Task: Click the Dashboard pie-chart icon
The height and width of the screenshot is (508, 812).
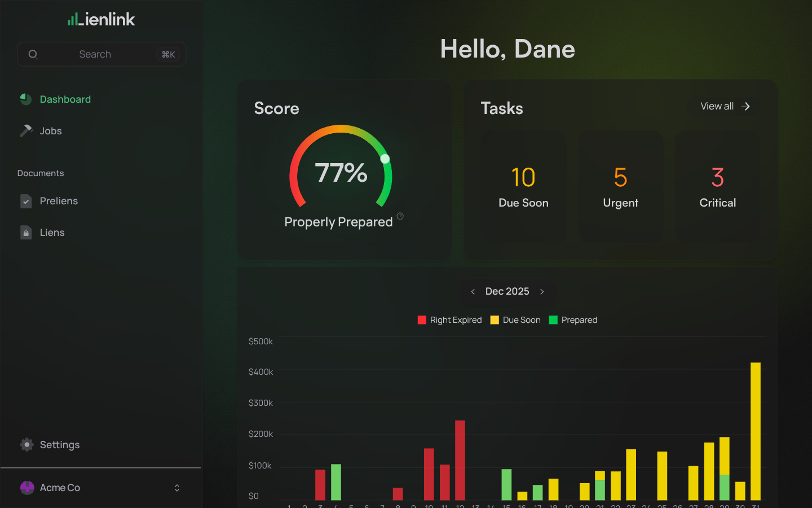Action: (x=25, y=99)
